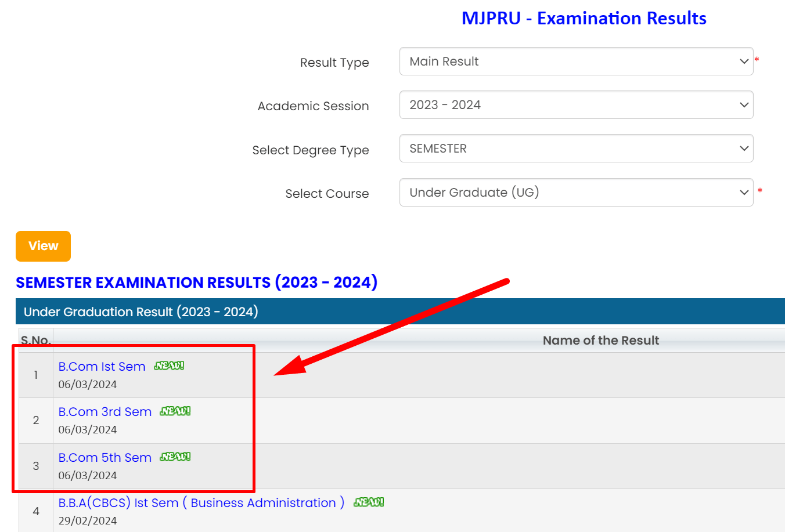Open the B.Com 5th Sem result link
The height and width of the screenshot is (532, 785).
[105, 458]
